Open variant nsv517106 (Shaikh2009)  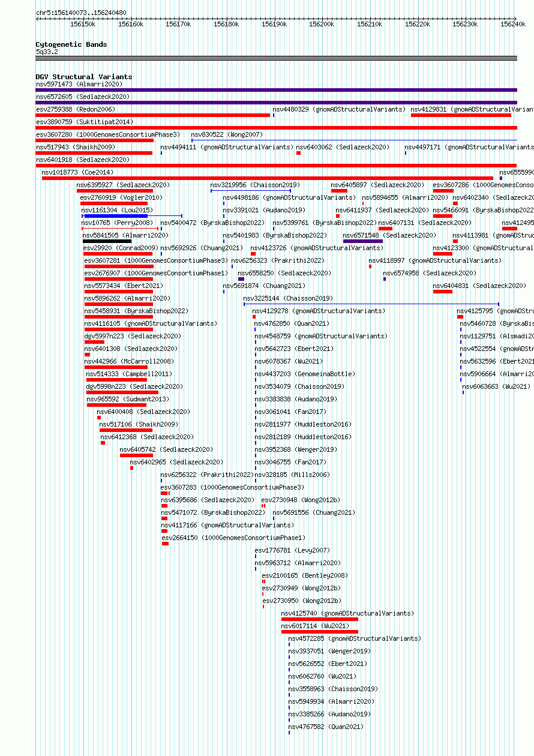pos(139,424)
